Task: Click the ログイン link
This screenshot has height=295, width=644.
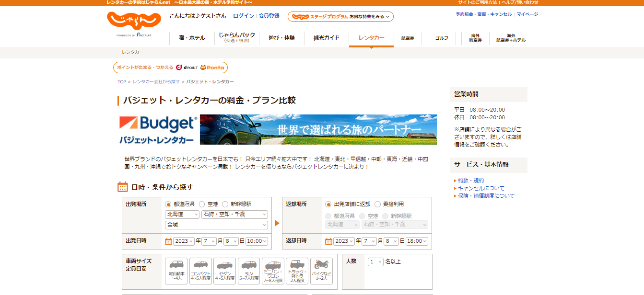Action: click(x=243, y=16)
